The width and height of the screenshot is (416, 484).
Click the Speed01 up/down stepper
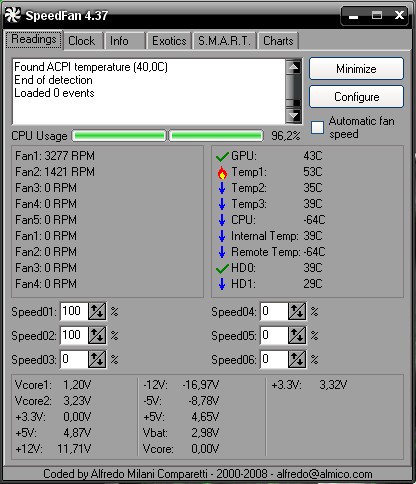[97, 311]
